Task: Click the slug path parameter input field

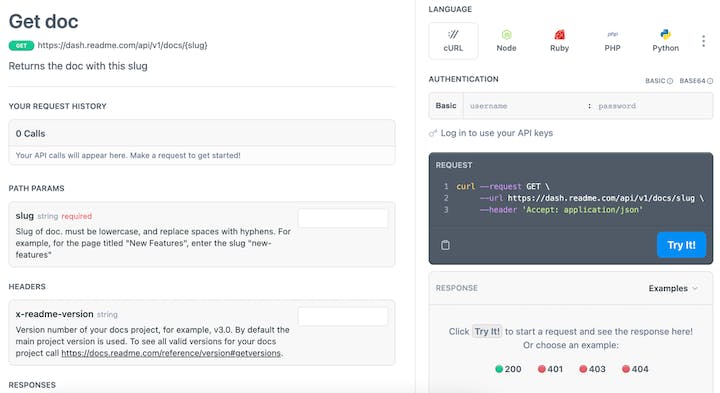Action: click(343, 218)
